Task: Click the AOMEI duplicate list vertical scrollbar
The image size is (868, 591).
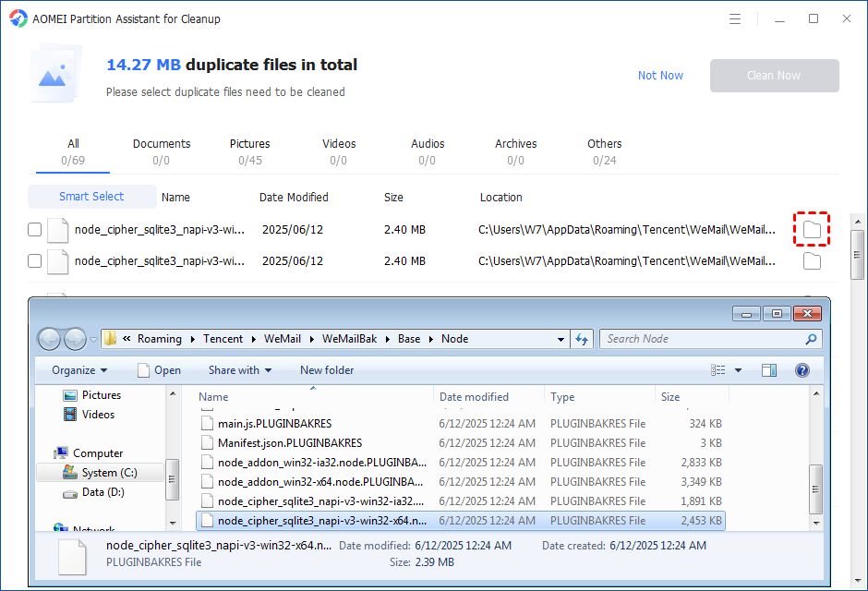Action: [x=858, y=255]
